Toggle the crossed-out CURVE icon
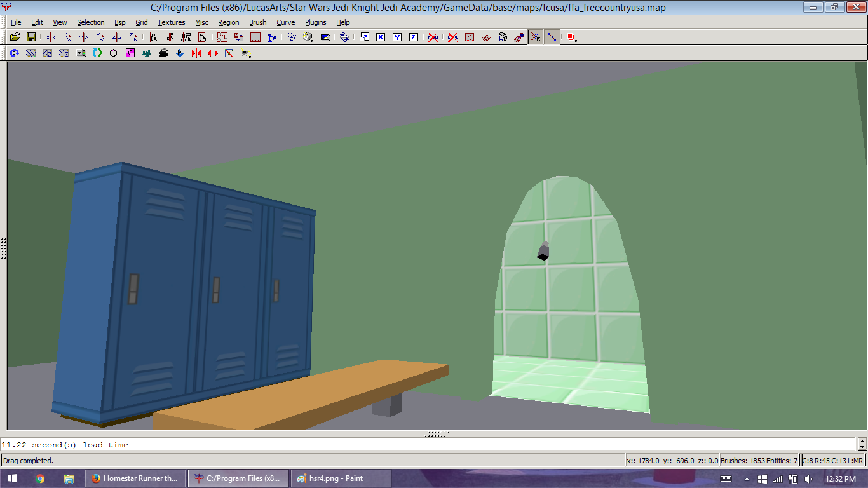Viewport: 868px width, 488px height. pyautogui.click(x=453, y=37)
